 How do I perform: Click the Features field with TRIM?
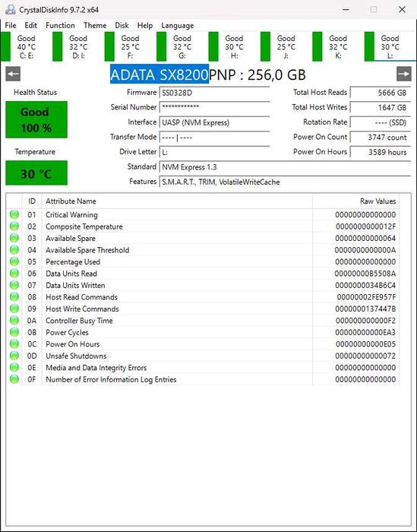pos(285,182)
